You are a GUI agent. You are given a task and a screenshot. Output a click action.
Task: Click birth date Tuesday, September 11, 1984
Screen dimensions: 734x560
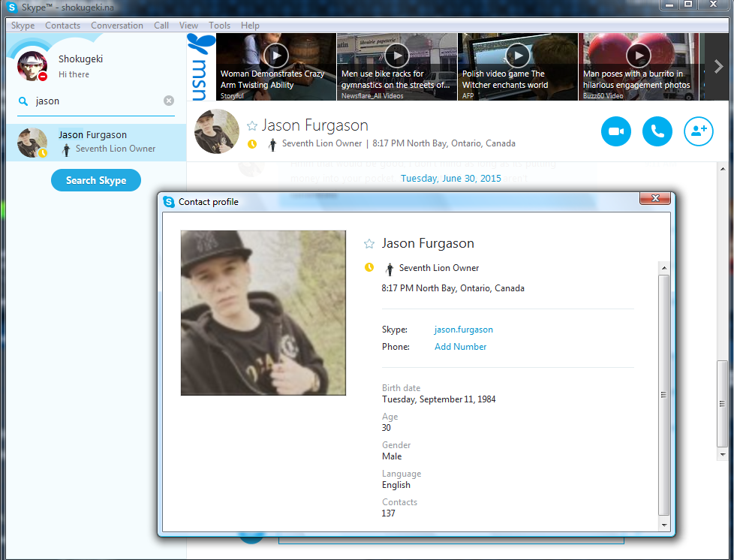(x=438, y=399)
